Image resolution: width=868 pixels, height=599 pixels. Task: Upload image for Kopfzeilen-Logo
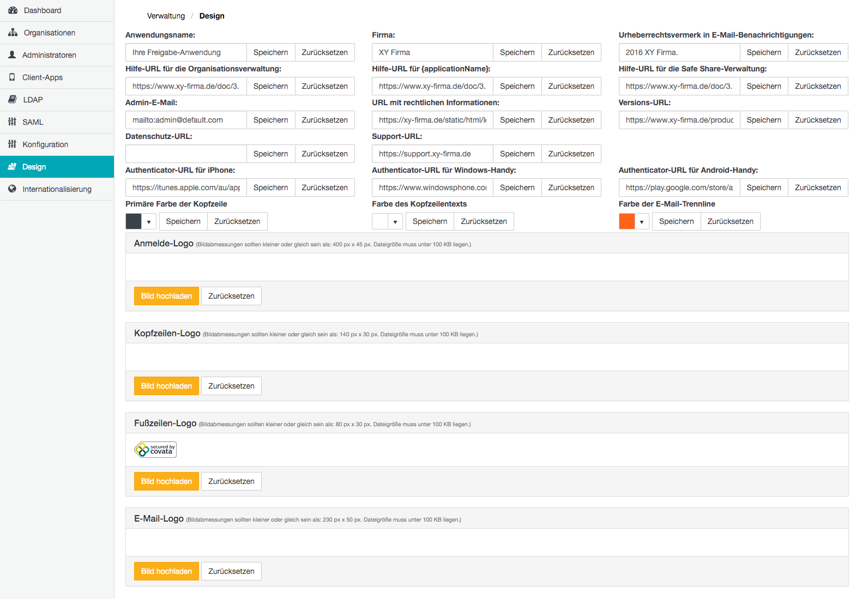point(166,386)
